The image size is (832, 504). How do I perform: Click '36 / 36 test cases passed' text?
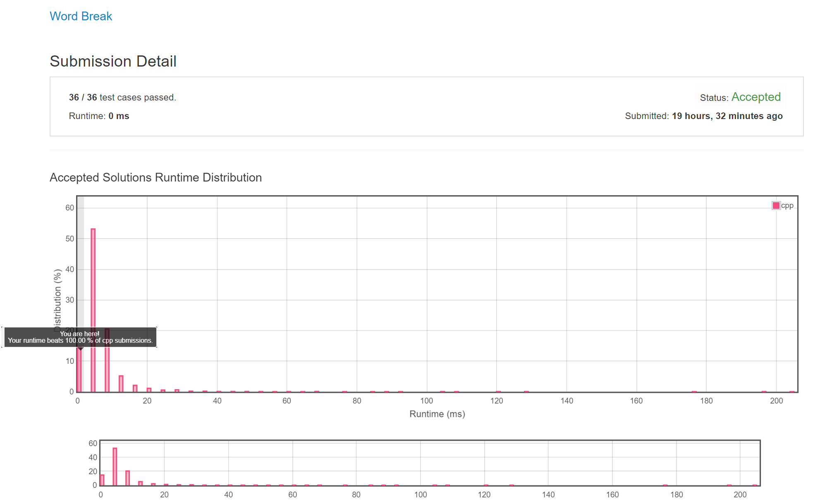point(122,97)
